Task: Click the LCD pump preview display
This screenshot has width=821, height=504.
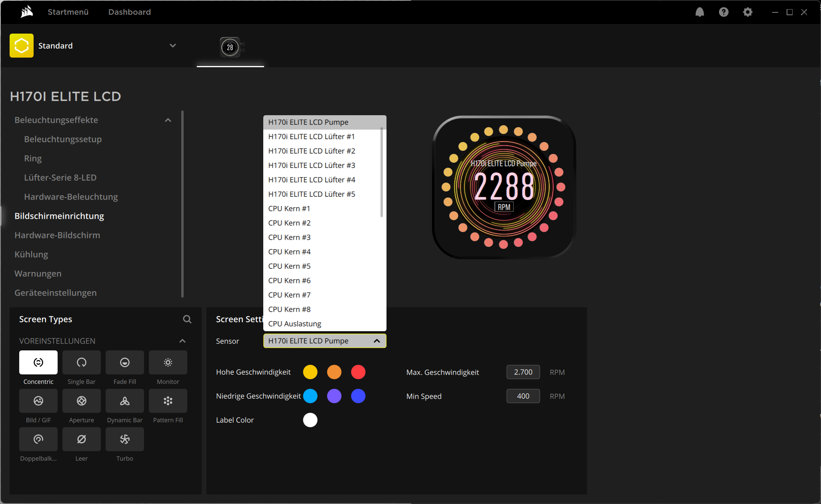Action: pyautogui.click(x=504, y=187)
